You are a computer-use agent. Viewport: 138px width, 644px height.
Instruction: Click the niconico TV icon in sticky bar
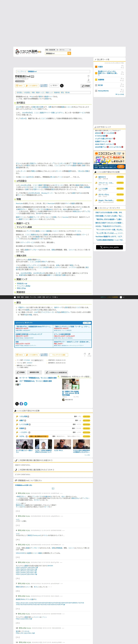tap(15, 297)
